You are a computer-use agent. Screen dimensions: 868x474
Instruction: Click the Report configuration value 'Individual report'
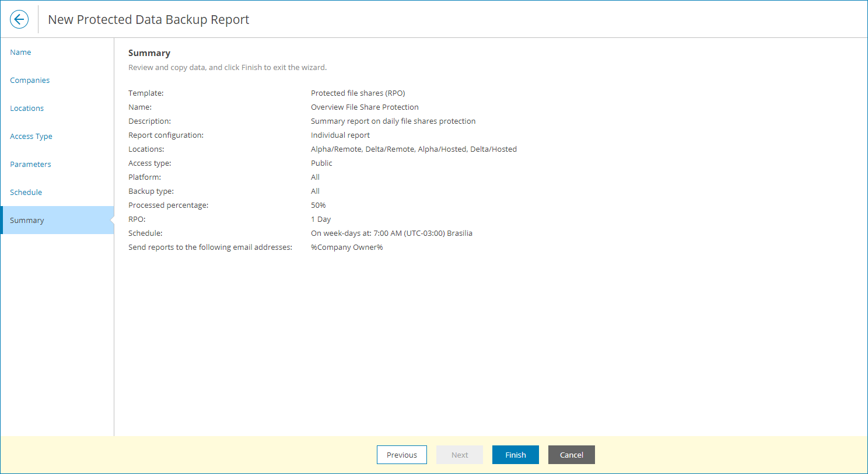tap(341, 135)
